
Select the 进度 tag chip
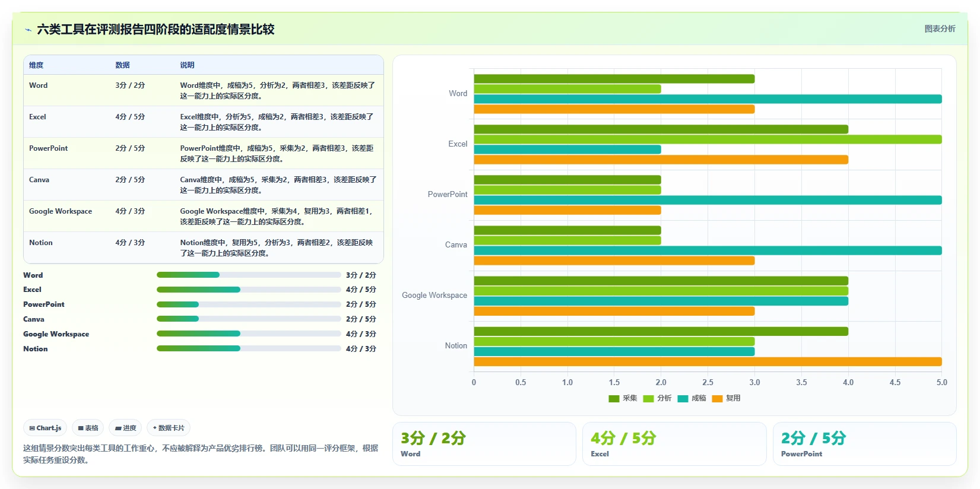tap(125, 428)
